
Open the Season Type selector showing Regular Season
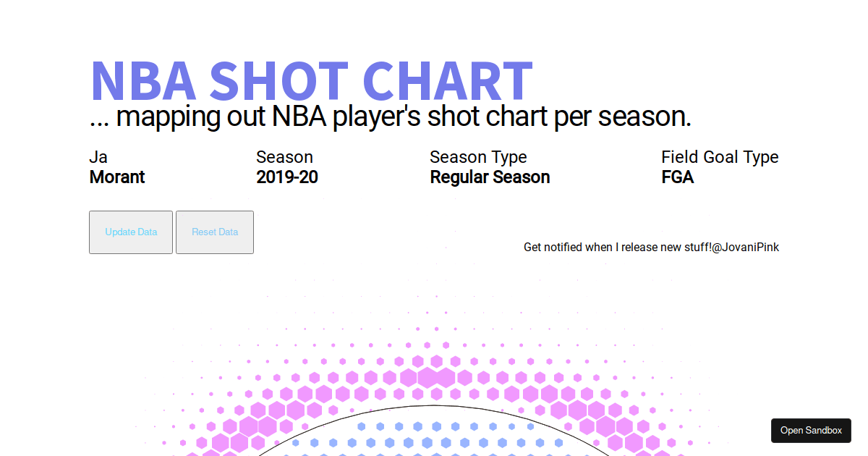click(x=490, y=167)
